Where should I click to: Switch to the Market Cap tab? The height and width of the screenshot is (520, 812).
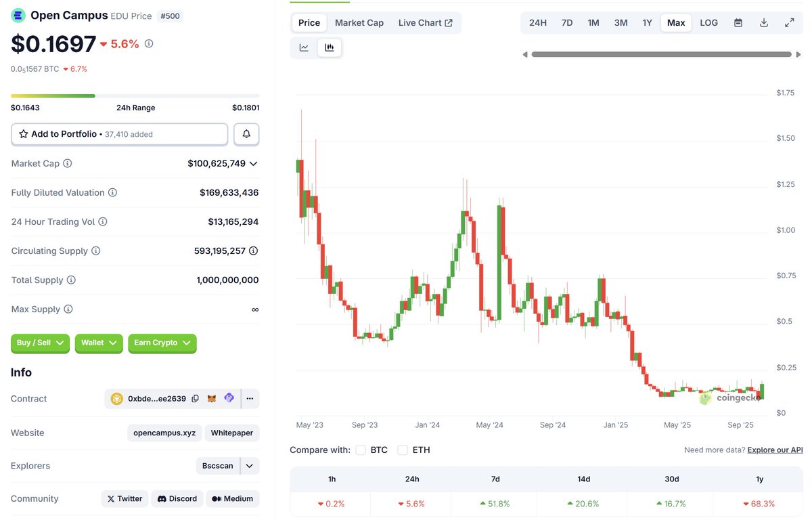click(359, 23)
